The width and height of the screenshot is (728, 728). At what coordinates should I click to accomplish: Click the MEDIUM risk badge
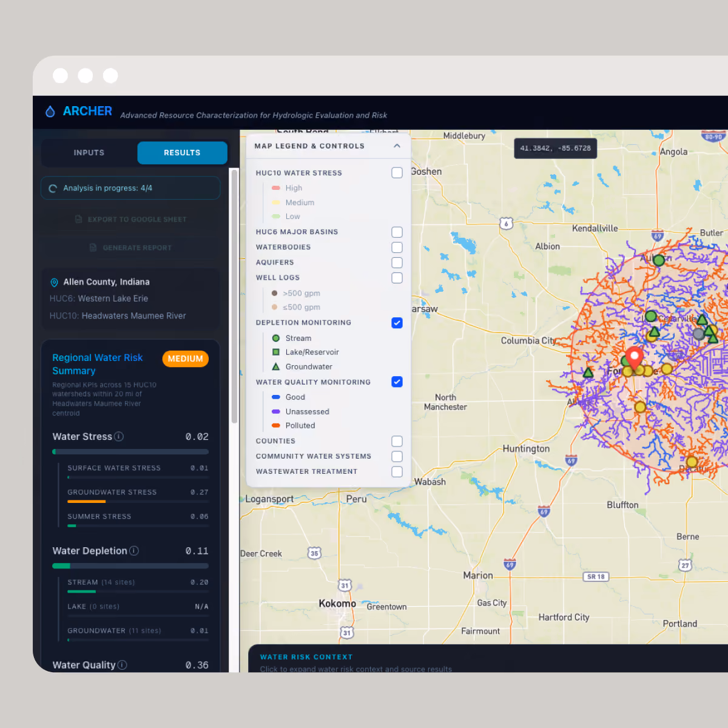(x=186, y=359)
